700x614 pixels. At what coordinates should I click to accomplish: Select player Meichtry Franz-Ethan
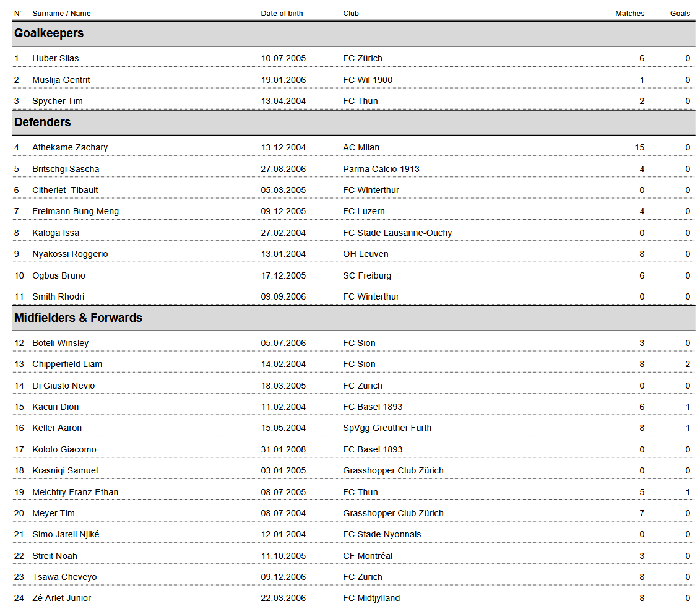tap(75, 493)
